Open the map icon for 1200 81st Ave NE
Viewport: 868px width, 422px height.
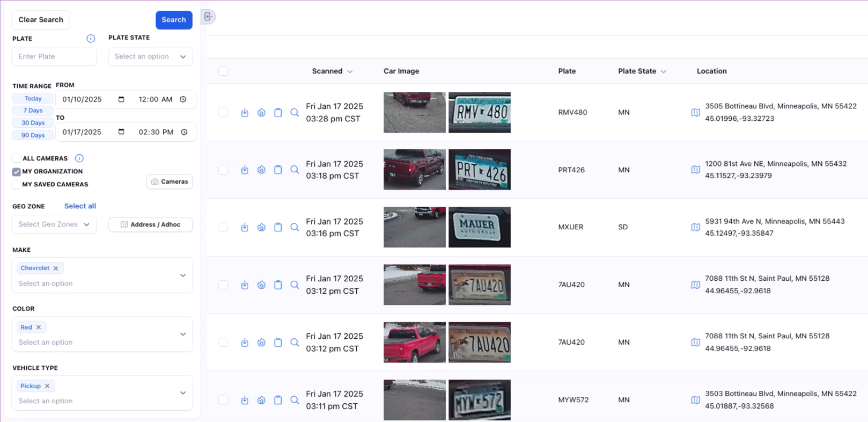pos(695,170)
